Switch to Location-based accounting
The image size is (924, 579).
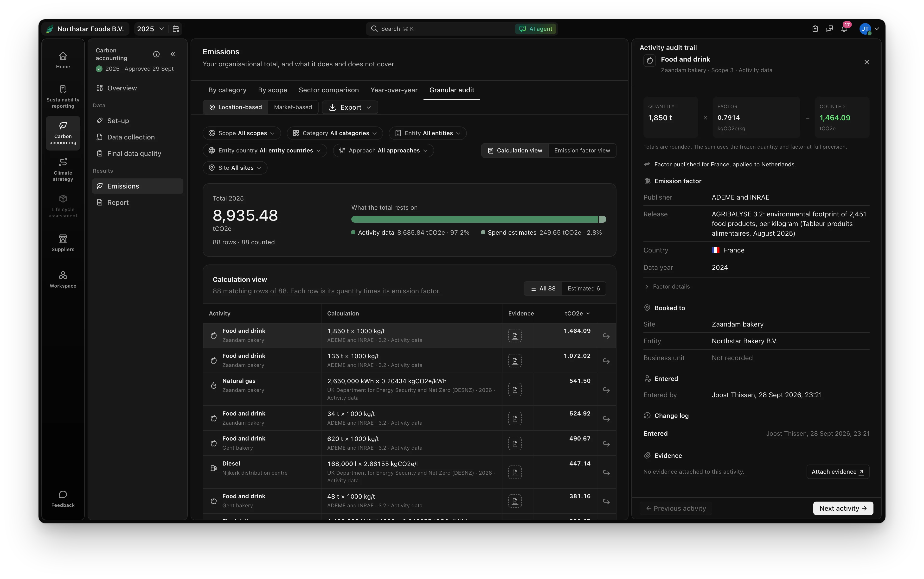click(235, 107)
